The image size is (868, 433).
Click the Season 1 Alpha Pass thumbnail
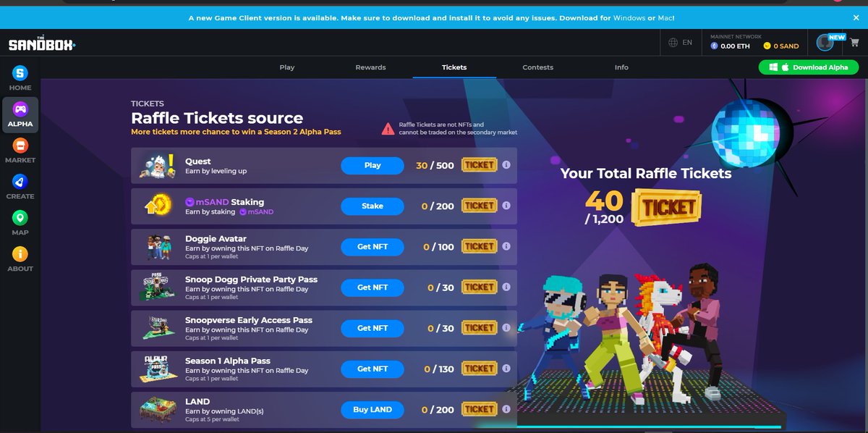point(158,369)
